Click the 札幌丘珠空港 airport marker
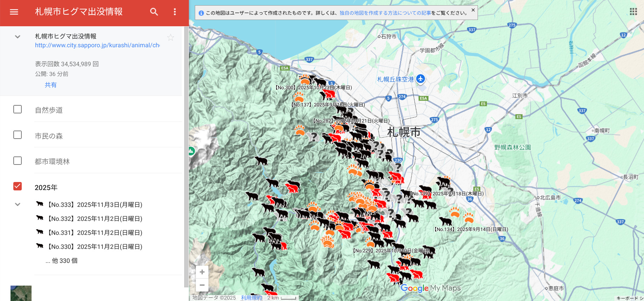This screenshot has height=301, width=644. pyautogui.click(x=420, y=79)
